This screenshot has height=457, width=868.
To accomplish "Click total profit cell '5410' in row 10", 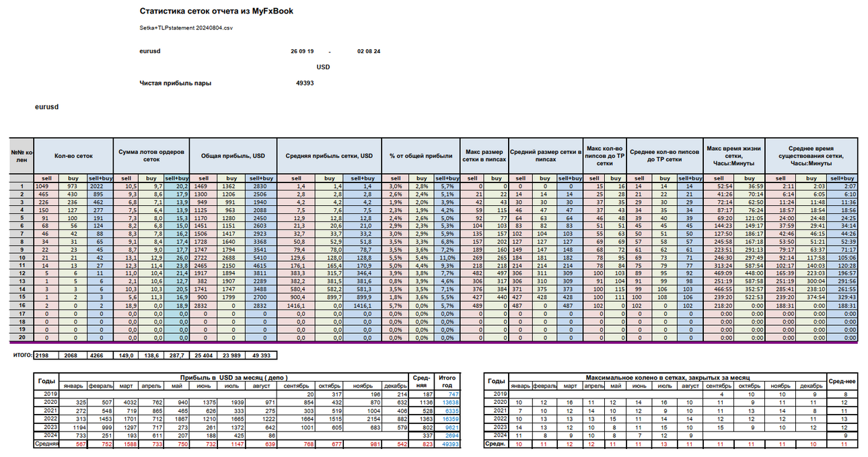I will pyautogui.click(x=262, y=256).
